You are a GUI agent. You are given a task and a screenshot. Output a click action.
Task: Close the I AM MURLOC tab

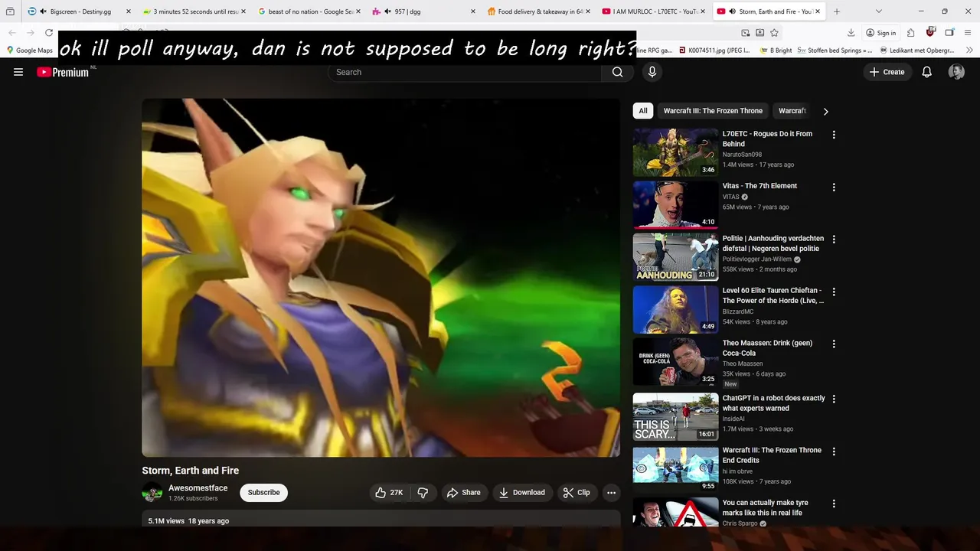pos(702,11)
